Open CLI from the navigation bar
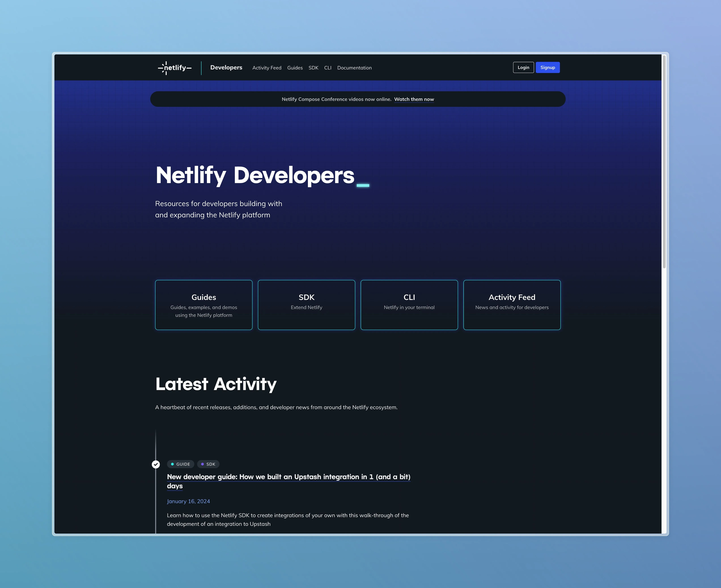The image size is (721, 588). (328, 68)
